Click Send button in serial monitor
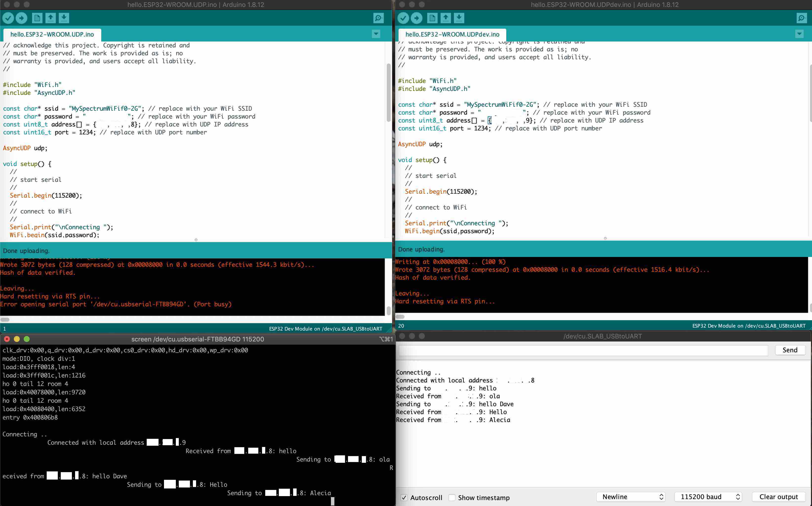The height and width of the screenshot is (506, 812). [x=790, y=350]
